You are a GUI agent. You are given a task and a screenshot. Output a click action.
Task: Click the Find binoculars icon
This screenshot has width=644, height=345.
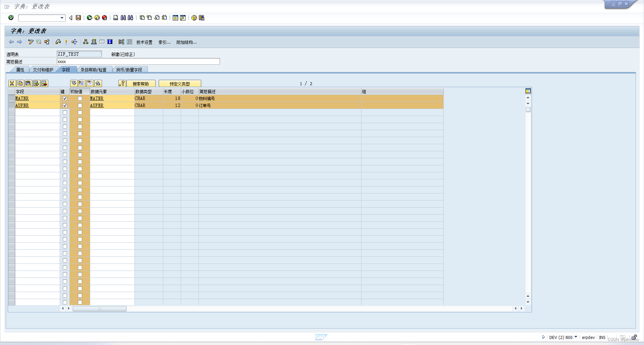[123, 18]
